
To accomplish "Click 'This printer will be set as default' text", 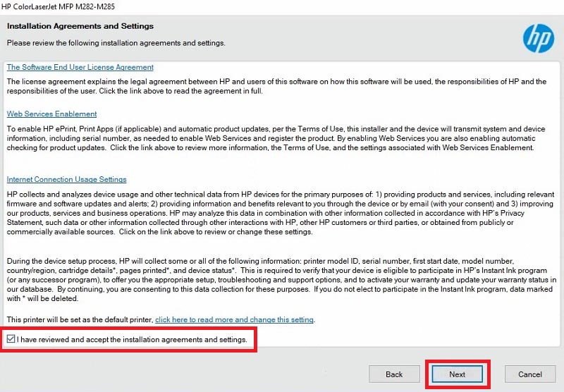I will click(80, 319).
